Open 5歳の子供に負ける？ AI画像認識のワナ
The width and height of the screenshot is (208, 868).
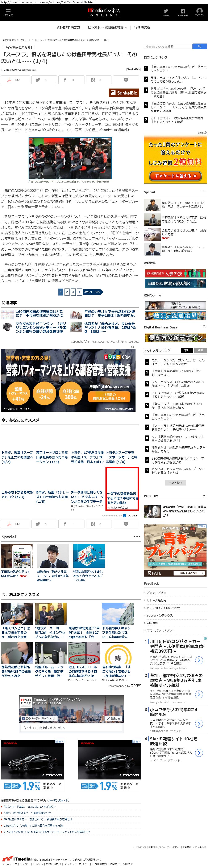[28, 813]
